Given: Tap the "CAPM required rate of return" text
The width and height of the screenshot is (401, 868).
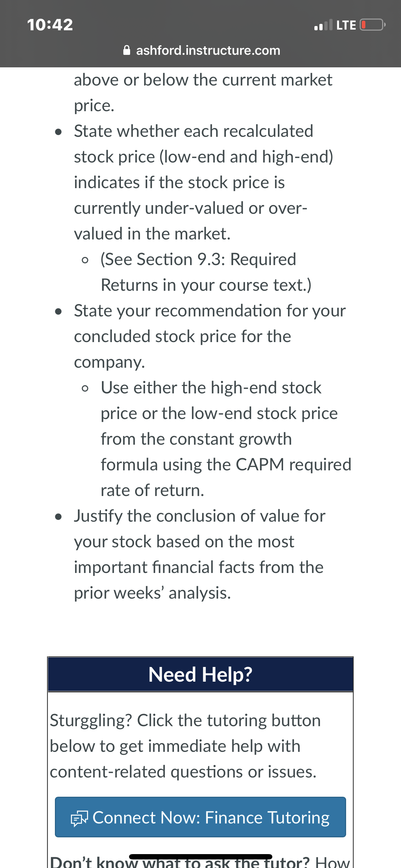Looking at the screenshot, I should click(x=226, y=477).
